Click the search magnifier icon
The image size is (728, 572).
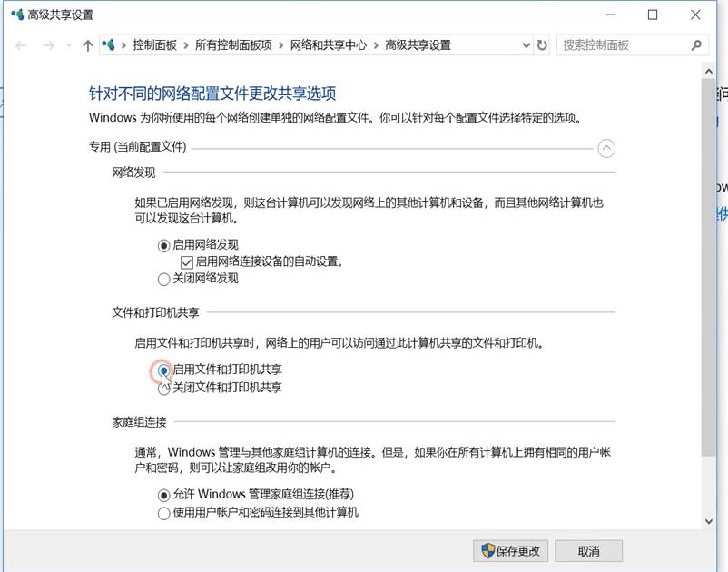coord(694,44)
